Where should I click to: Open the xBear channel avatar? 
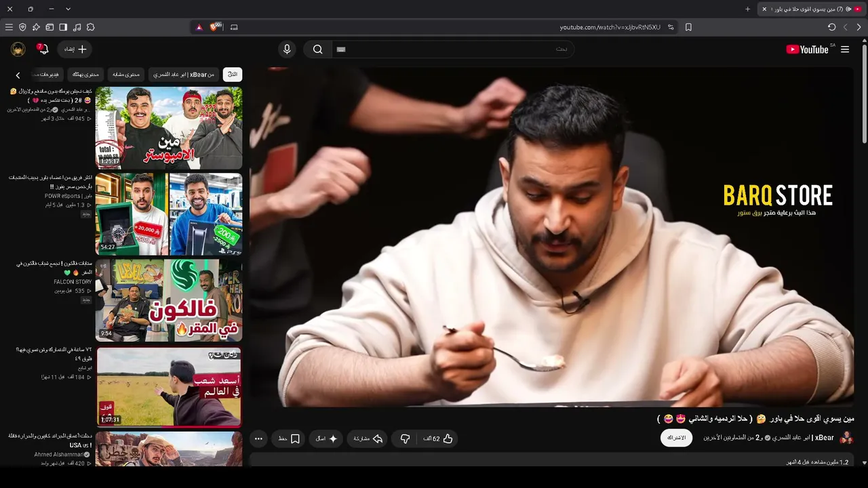click(846, 438)
